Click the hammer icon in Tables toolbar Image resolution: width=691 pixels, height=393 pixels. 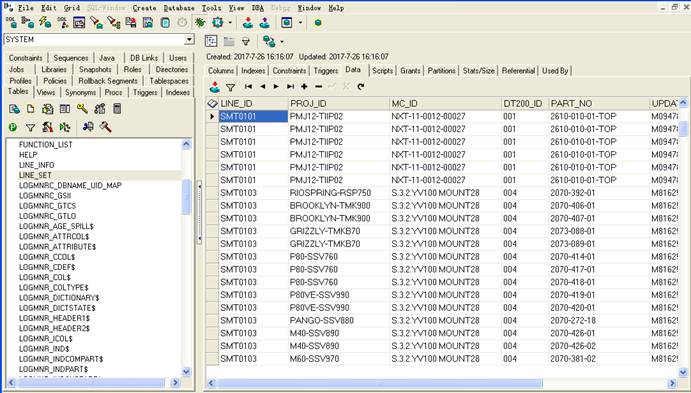point(105,127)
